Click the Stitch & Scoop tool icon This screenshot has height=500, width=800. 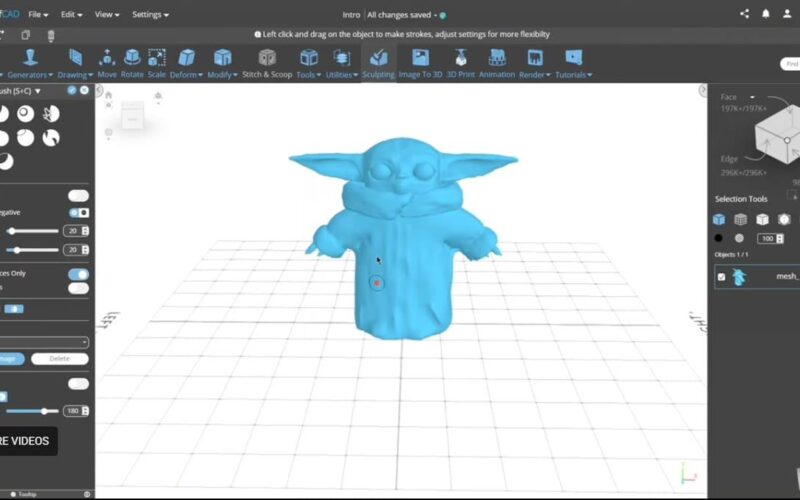[267, 63]
